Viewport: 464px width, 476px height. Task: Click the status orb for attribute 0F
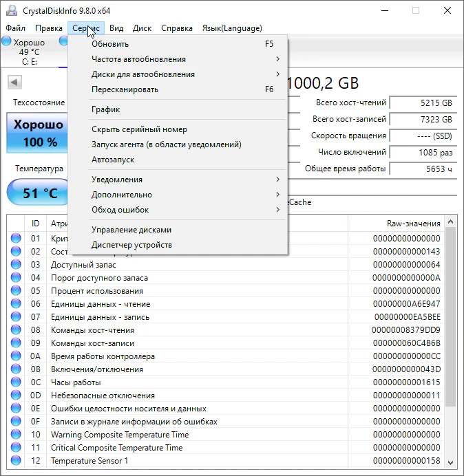16,422
